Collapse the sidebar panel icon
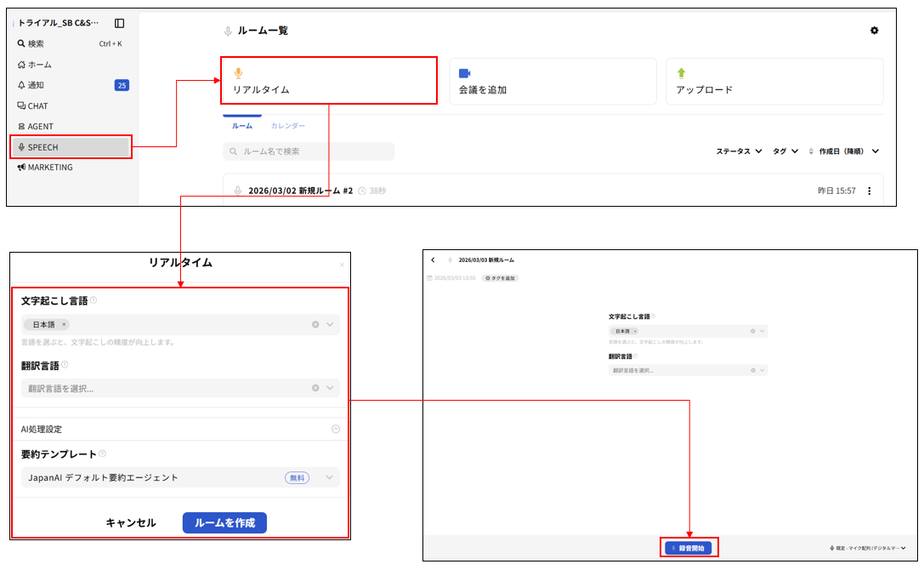 119,23
